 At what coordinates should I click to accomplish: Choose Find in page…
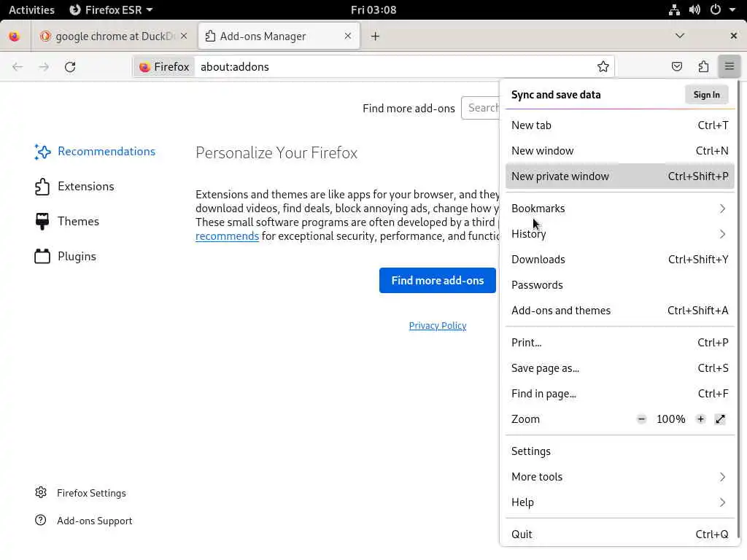[x=620, y=394]
